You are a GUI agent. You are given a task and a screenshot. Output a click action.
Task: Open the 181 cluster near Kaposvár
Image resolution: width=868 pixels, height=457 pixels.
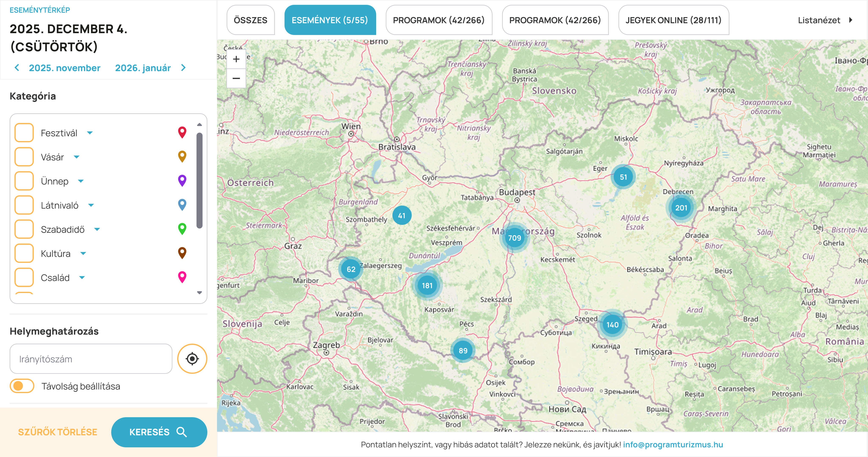(x=427, y=286)
